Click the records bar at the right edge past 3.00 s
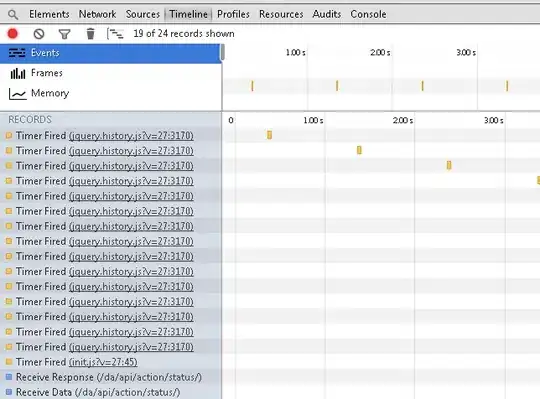This screenshot has width=540, height=399. tap(538, 180)
